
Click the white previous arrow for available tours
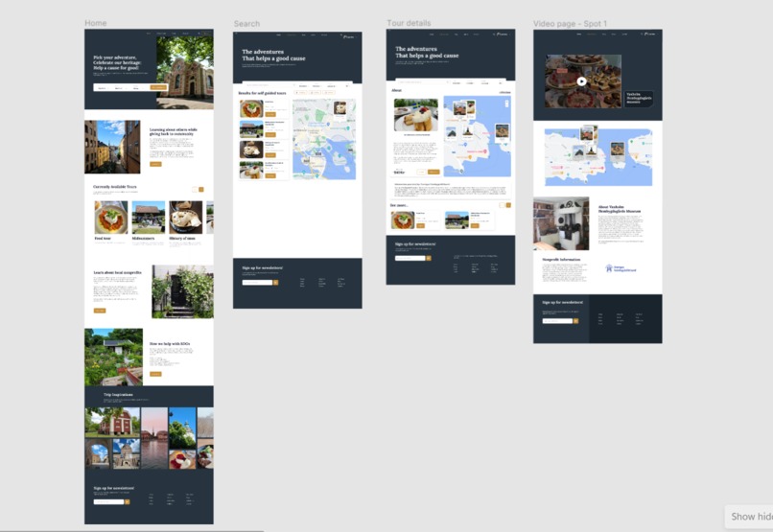coord(195,189)
